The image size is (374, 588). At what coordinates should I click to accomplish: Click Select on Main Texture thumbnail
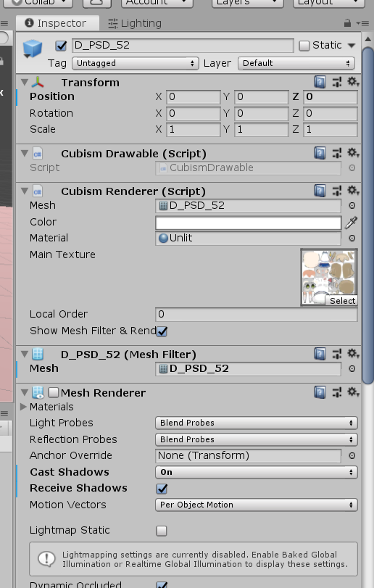342,301
